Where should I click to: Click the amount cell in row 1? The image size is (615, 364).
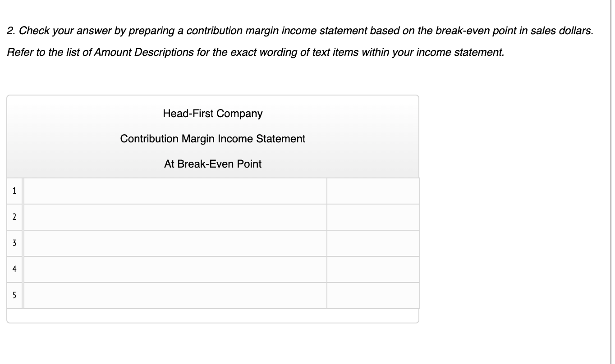(373, 191)
